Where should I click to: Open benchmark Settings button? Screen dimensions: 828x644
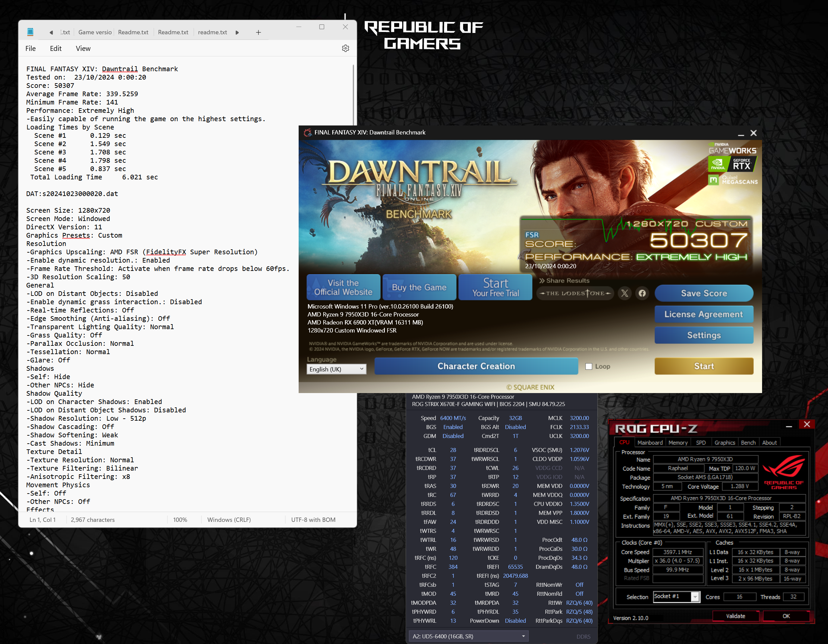coord(703,335)
